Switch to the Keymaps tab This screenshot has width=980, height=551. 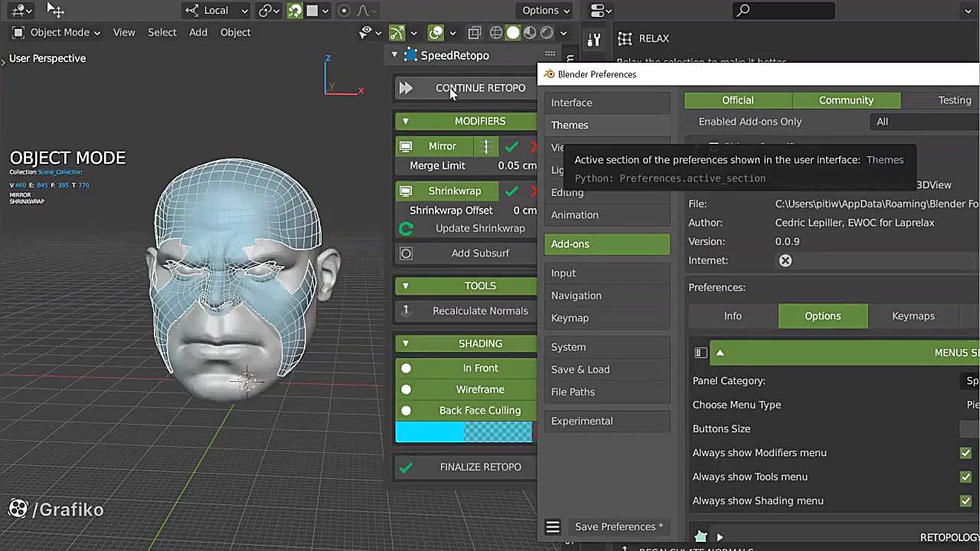pos(913,316)
